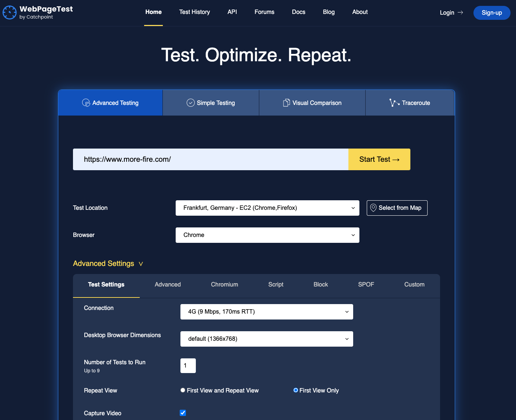
Task: Click the "Up to 9" hint text
Action: click(x=92, y=371)
